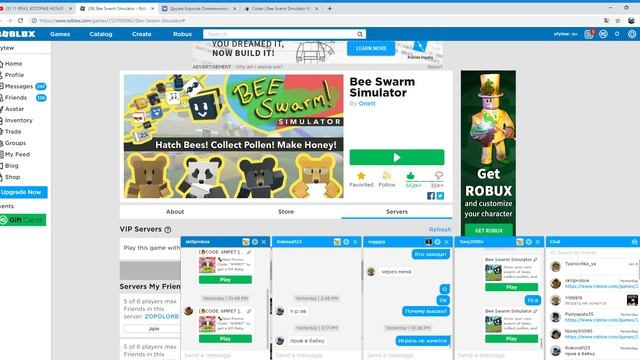Click the browser translate page icon

coord(607,20)
